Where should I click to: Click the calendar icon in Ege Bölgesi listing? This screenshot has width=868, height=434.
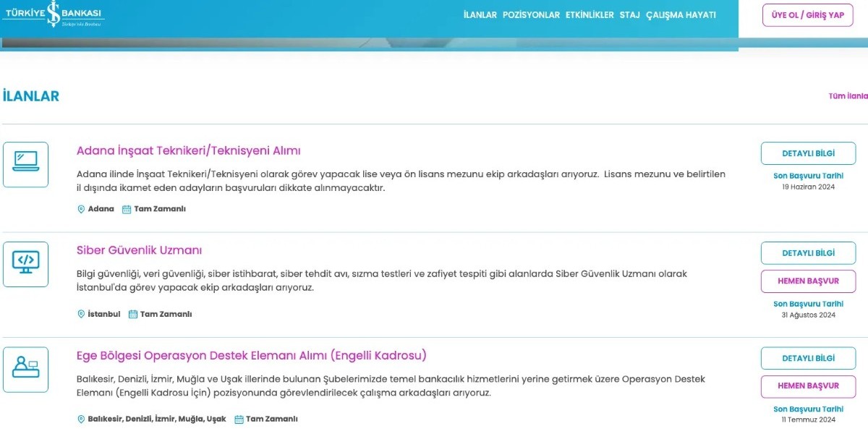[x=238, y=419]
